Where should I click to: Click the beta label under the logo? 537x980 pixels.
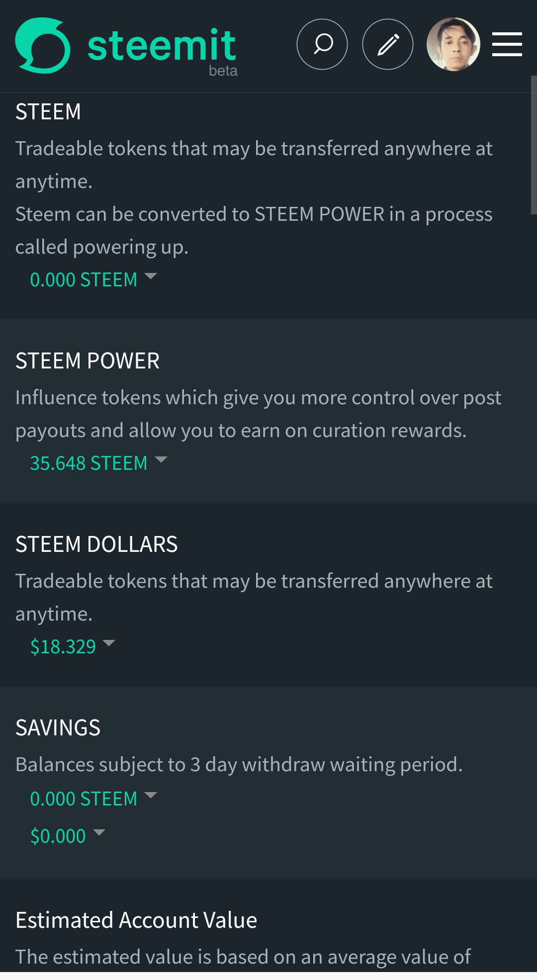point(223,71)
